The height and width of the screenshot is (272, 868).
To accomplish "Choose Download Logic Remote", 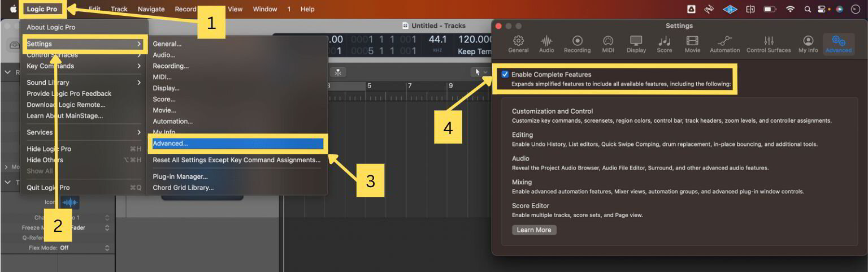I will point(84,105).
